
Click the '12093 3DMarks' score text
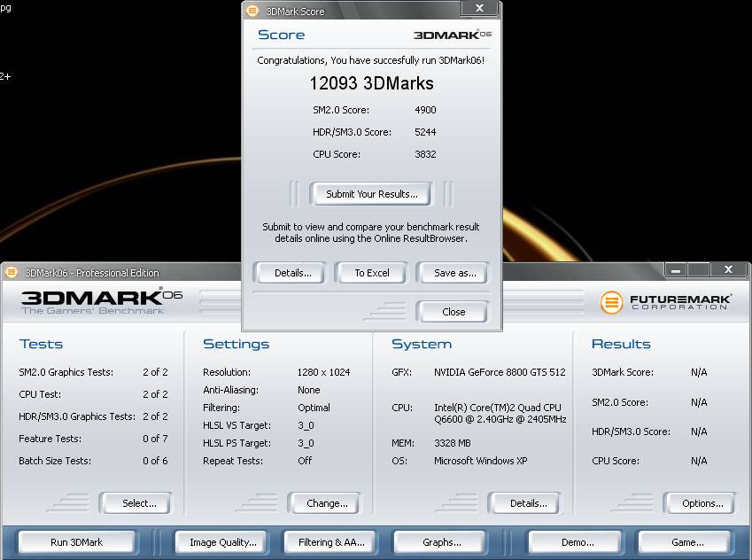371,83
